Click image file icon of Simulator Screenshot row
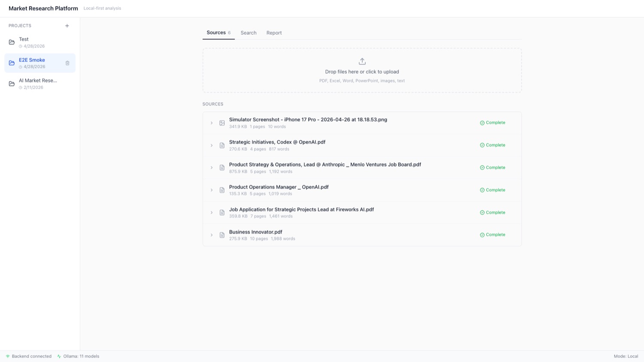Viewport: 644px width, 362px height. [x=222, y=123]
